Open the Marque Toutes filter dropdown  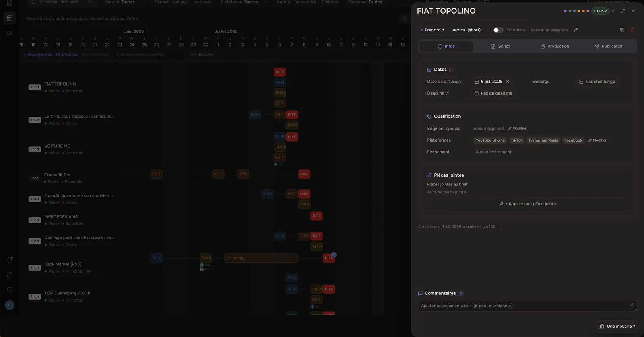coord(125,2)
